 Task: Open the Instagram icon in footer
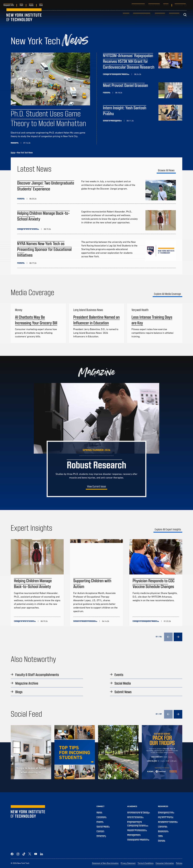click(18, 854)
